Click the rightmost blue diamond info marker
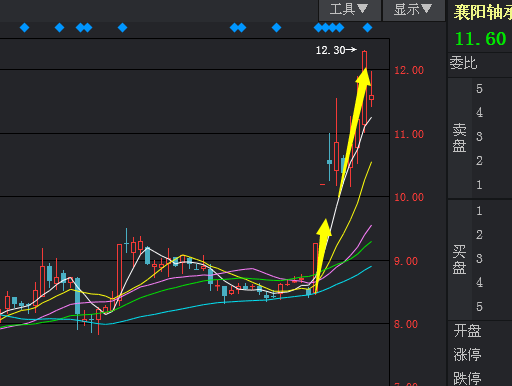Screen dimensions: 512x386 367,28
